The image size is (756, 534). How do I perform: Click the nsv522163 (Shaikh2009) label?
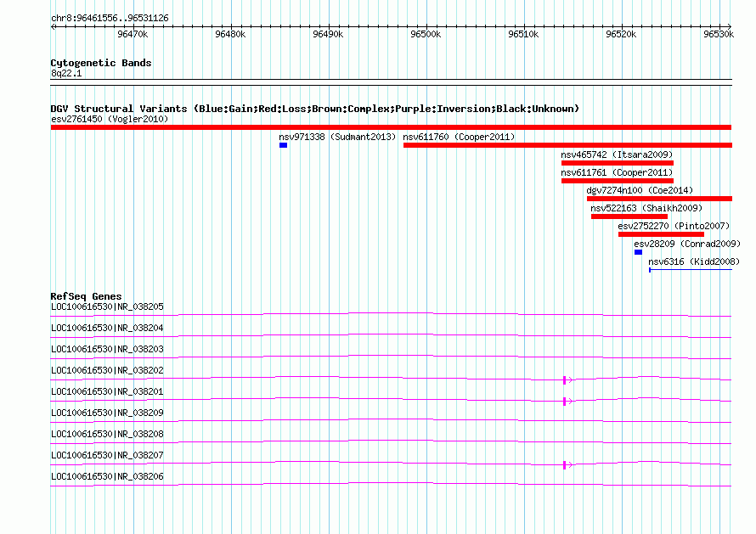[x=646, y=208]
